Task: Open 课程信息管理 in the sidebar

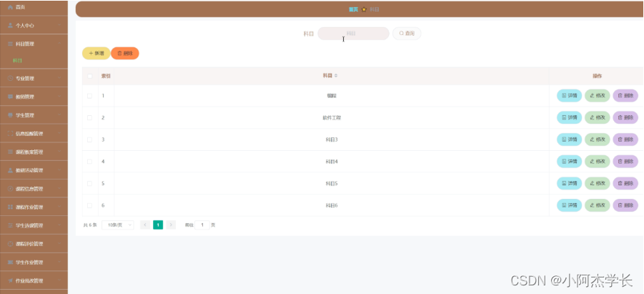Action: (34, 189)
